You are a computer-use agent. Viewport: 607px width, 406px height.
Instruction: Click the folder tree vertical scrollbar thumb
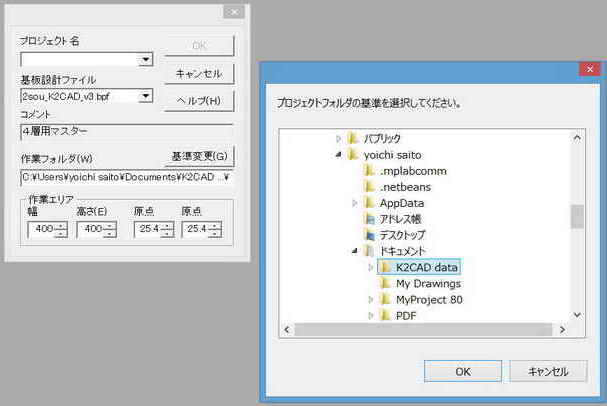[x=576, y=216]
